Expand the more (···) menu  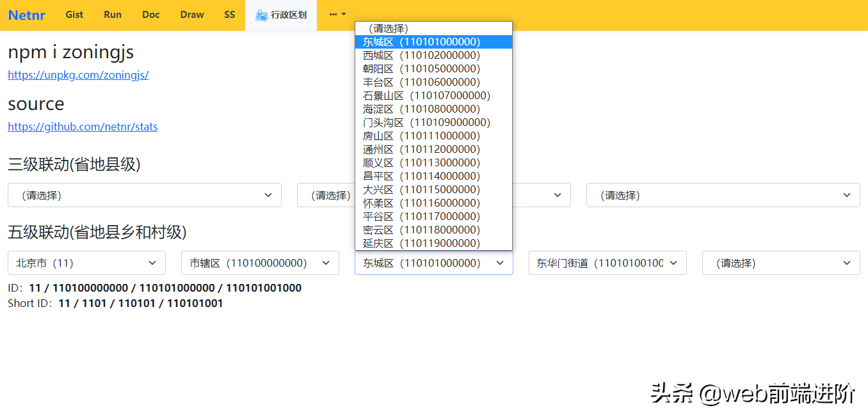click(x=337, y=15)
